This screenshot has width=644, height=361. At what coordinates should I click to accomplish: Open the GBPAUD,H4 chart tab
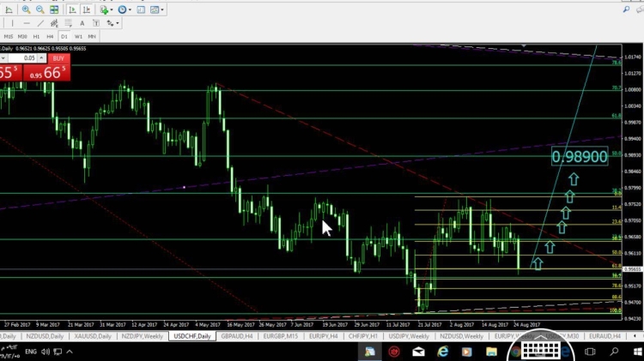tap(237, 336)
